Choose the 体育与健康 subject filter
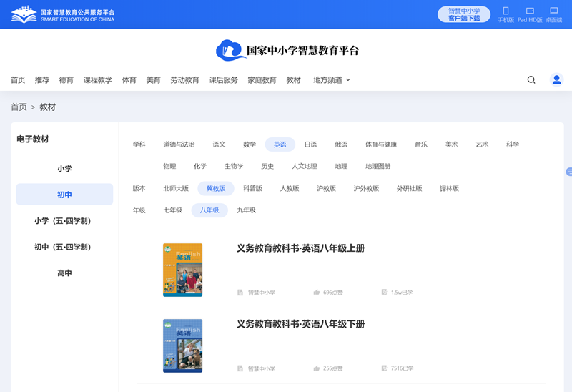Screen dimensions: 572x392 point(381,144)
